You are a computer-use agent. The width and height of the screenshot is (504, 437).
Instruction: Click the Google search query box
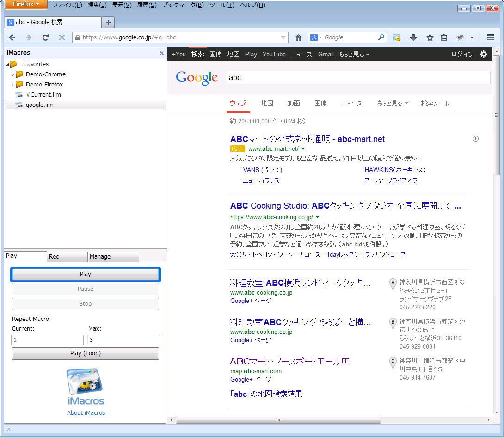pos(358,78)
